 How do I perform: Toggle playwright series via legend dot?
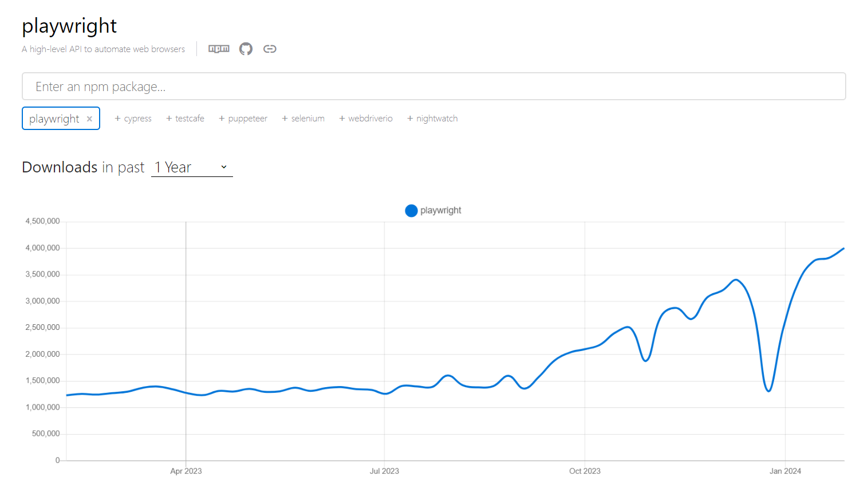[x=411, y=211]
